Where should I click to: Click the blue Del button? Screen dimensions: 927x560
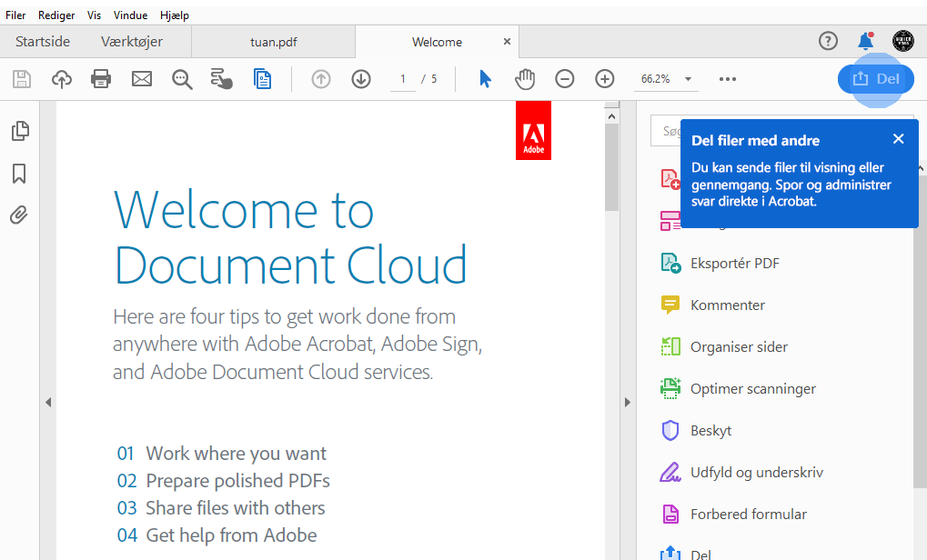(875, 79)
